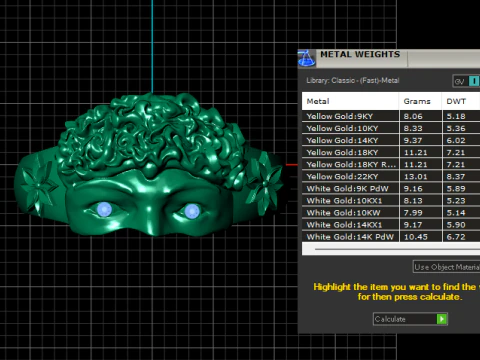Select the White Gold:9K PdW row
This screenshot has width=480, height=360.
[x=391, y=188]
